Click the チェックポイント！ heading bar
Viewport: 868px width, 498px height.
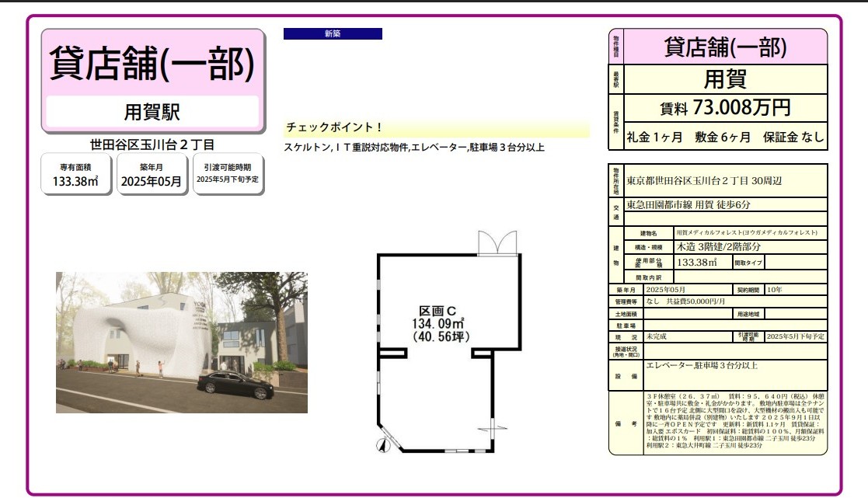click(437, 127)
